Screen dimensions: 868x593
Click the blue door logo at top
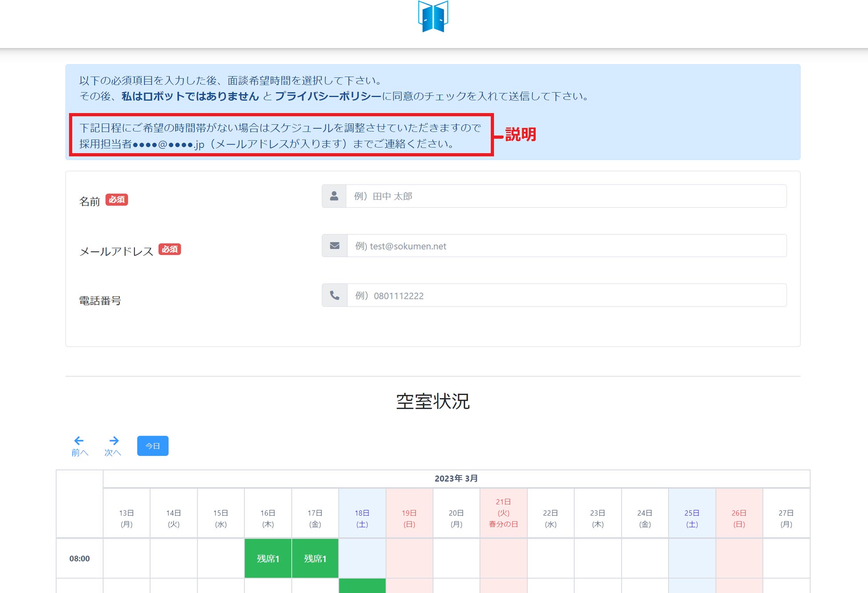tap(433, 17)
